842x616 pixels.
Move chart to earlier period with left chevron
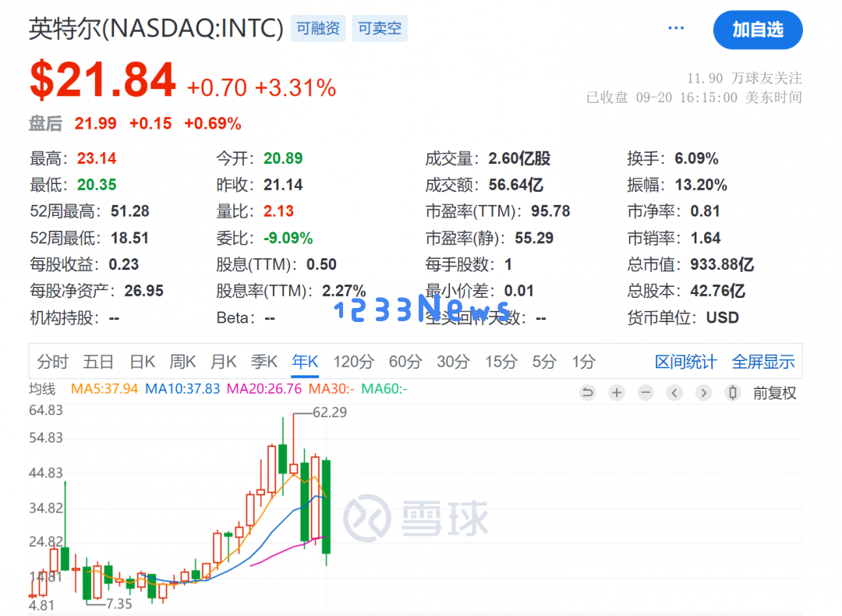click(x=674, y=392)
